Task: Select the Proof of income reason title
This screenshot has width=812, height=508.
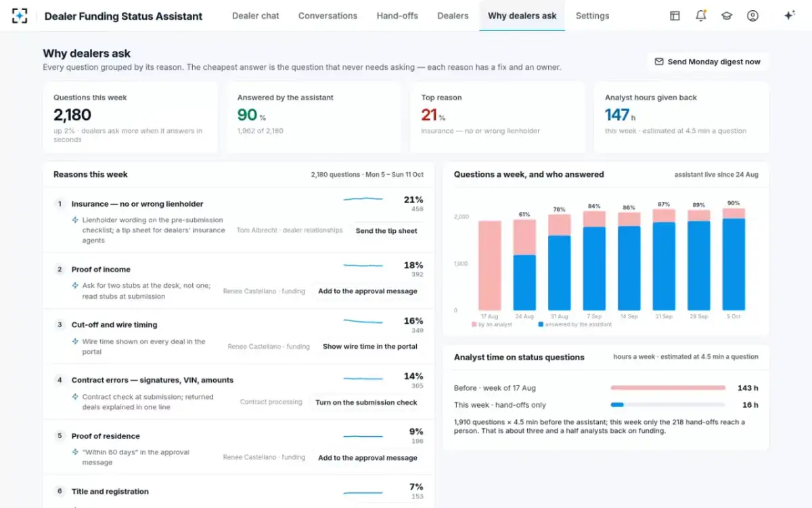Action: coord(101,270)
